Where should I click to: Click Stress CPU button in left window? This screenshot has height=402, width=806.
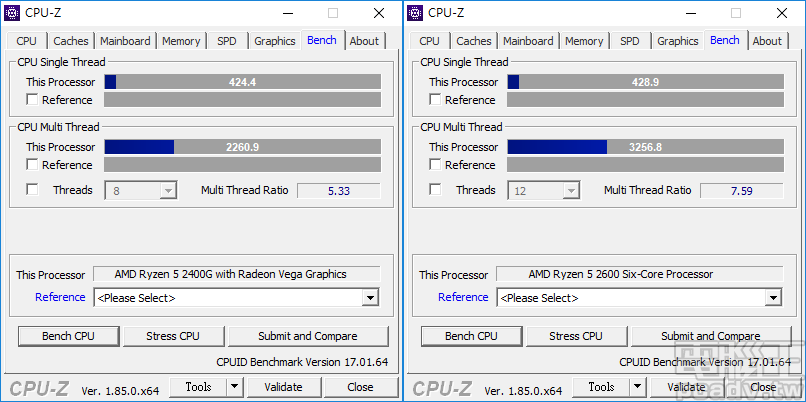(x=173, y=336)
